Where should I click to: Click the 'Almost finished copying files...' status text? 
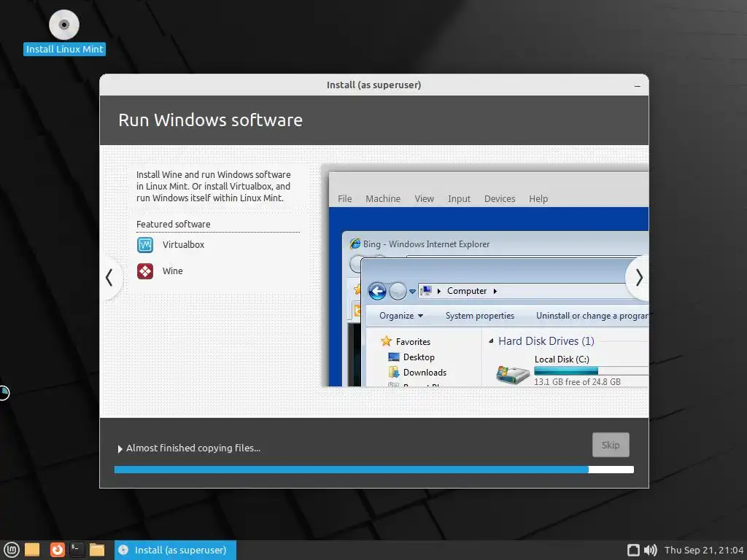click(193, 448)
